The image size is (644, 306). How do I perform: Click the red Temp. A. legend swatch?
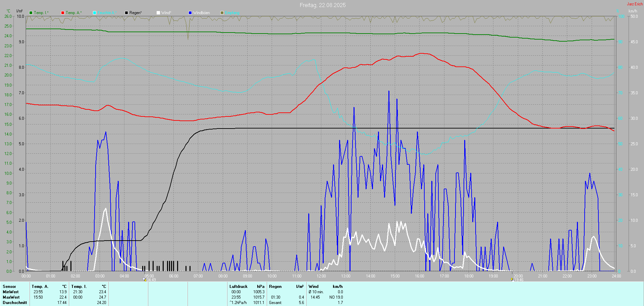(63, 13)
